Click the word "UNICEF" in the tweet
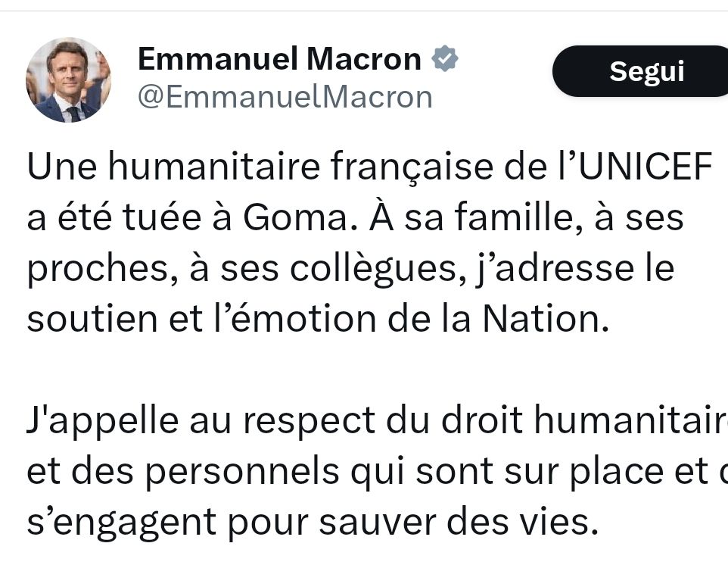This screenshot has height=565, width=728. tap(648, 168)
